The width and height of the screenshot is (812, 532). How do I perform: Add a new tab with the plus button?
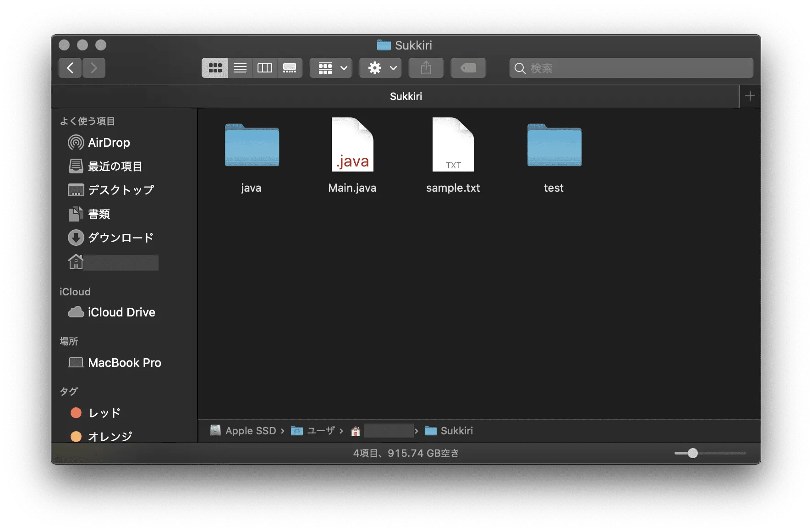point(750,96)
